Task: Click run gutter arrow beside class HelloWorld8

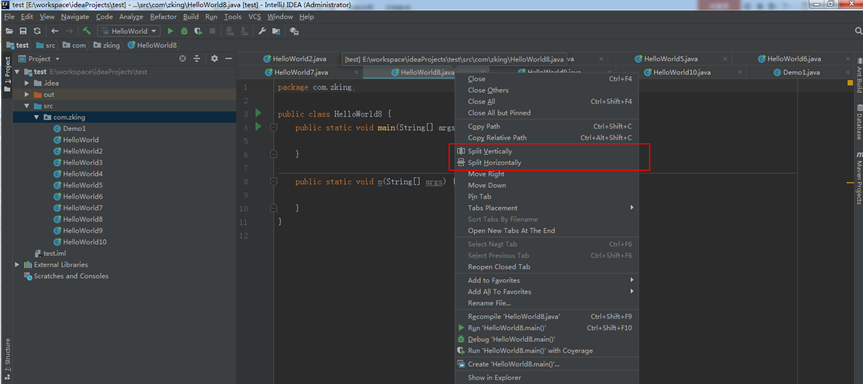Action: [258, 113]
